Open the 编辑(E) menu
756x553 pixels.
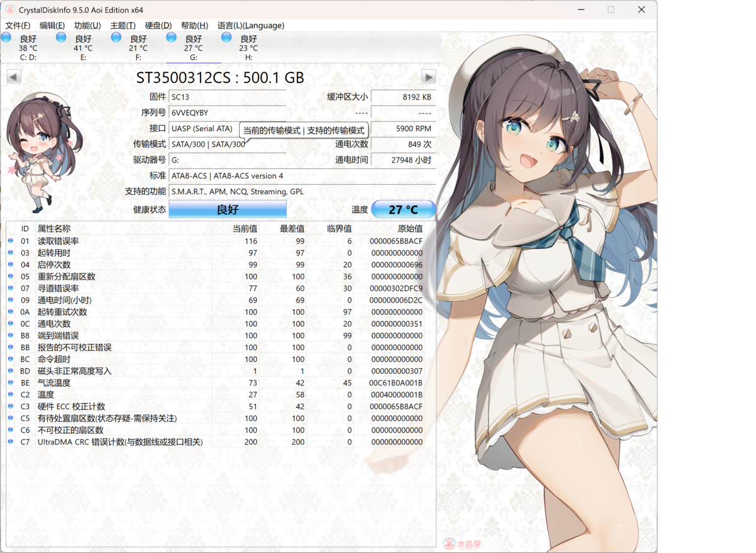52,26
